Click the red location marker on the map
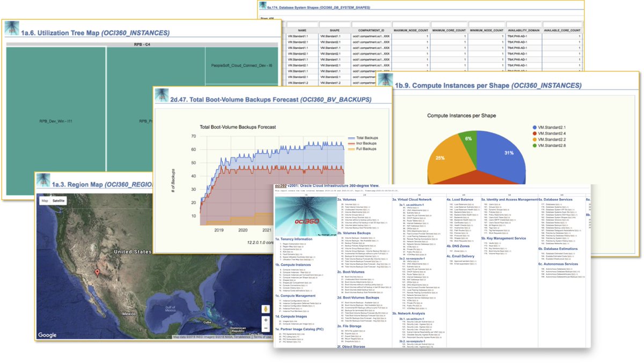 [x=97, y=272]
